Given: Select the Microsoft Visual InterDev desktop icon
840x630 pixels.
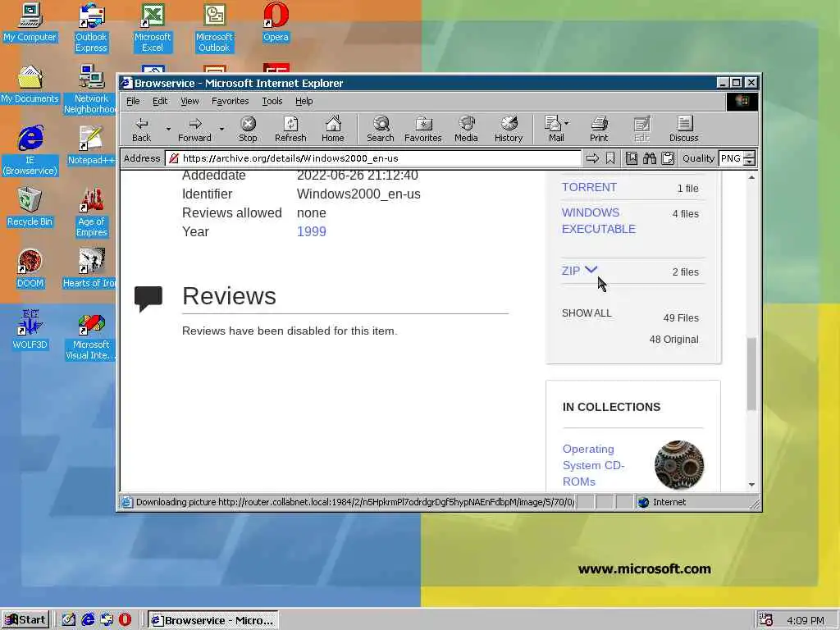Looking at the screenshot, I should (90, 335).
